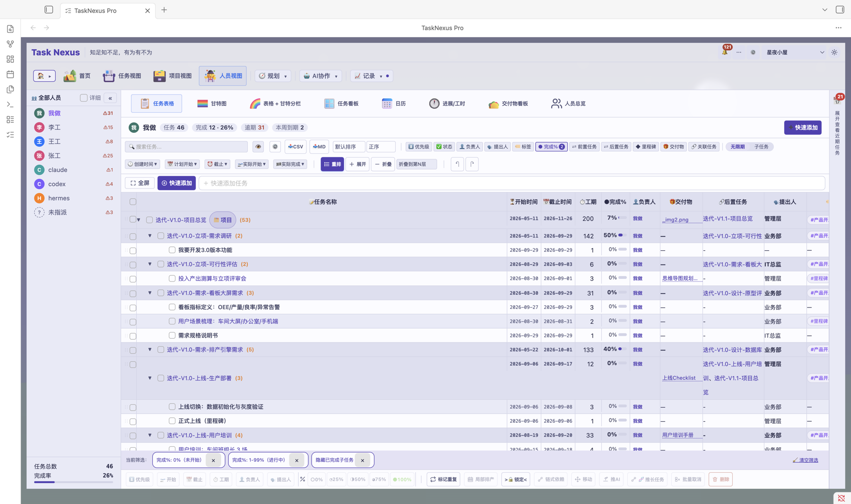Click the home icon dropdown button
The image size is (851, 504).
click(x=44, y=76)
